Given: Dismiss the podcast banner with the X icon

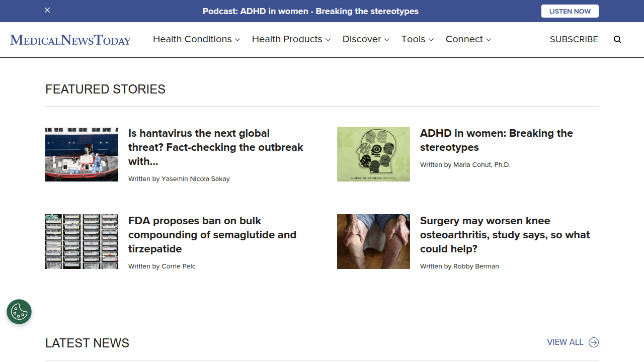Looking at the screenshot, I should pyautogui.click(x=47, y=10).
